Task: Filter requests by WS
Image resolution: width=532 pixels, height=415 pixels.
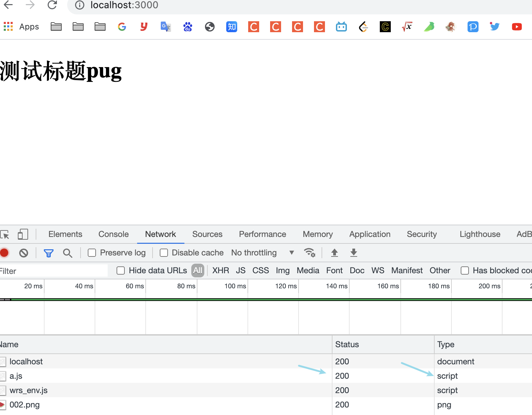Action: tap(378, 271)
